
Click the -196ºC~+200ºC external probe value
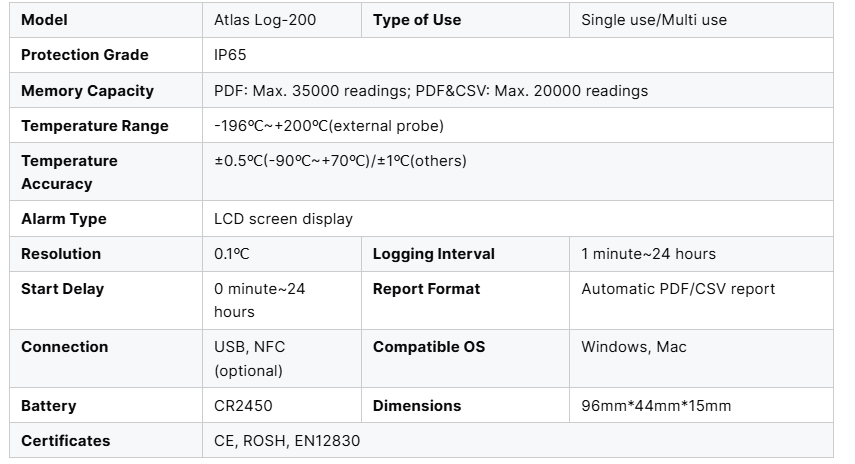(328, 126)
